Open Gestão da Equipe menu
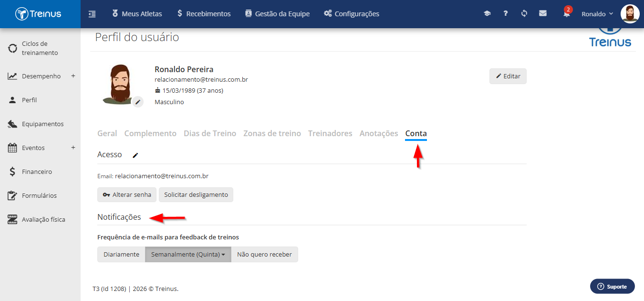644x301 pixels. pos(277,14)
